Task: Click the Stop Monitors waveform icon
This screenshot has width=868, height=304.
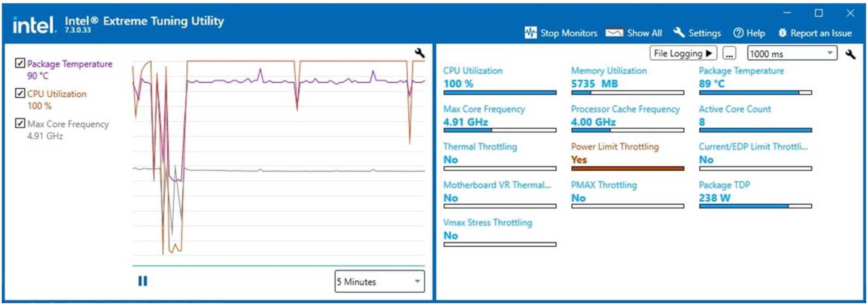Action: [x=530, y=33]
